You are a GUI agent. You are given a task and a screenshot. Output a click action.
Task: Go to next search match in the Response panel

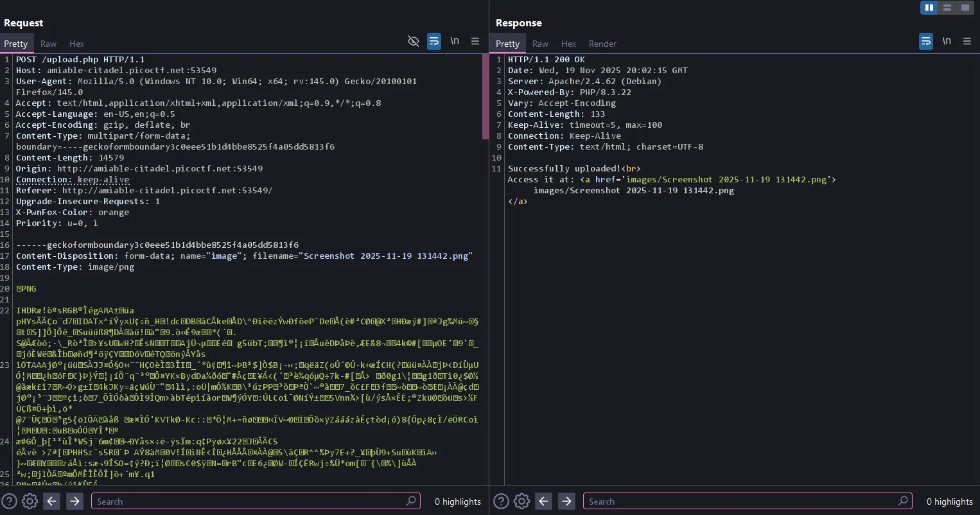(x=566, y=501)
